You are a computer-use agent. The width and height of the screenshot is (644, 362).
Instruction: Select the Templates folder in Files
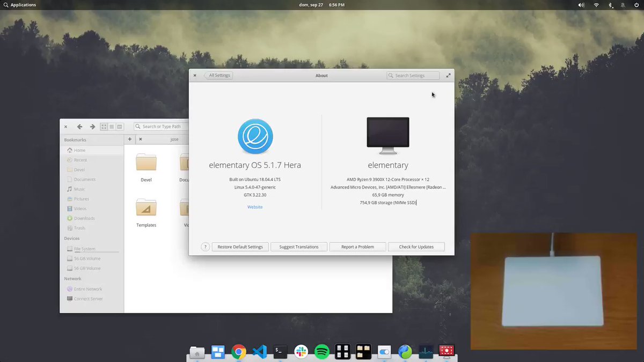pos(146,208)
